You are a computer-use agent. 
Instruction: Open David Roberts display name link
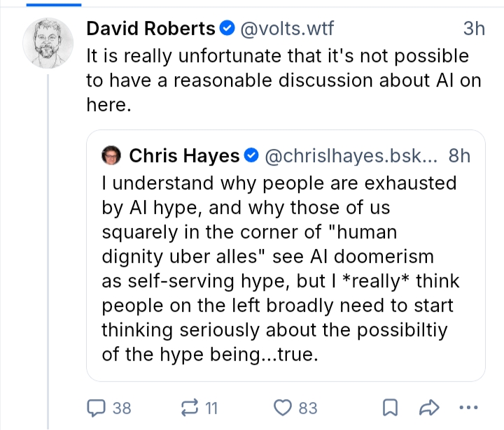pyautogui.click(x=150, y=29)
